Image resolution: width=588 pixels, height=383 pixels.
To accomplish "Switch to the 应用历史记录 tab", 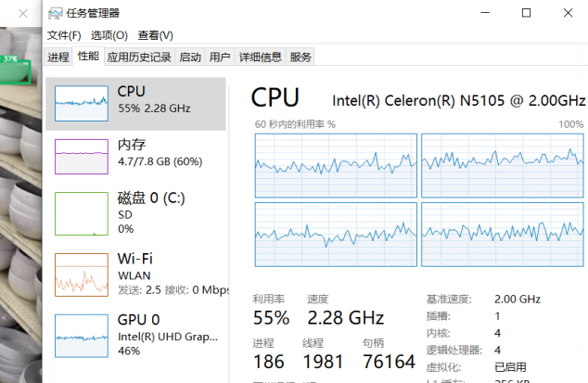I will point(139,57).
